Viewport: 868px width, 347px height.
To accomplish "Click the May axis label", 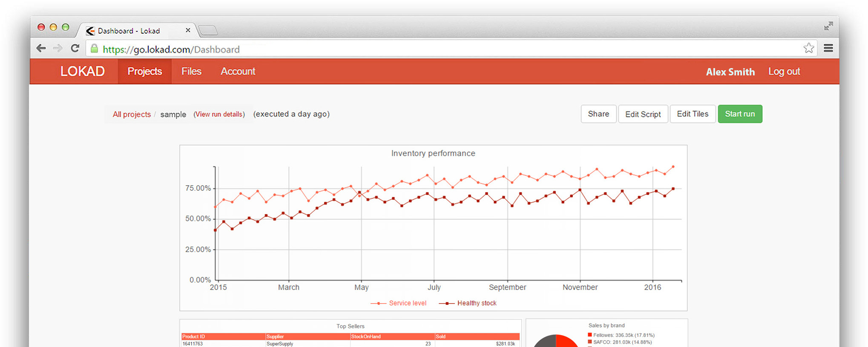I will tap(362, 287).
